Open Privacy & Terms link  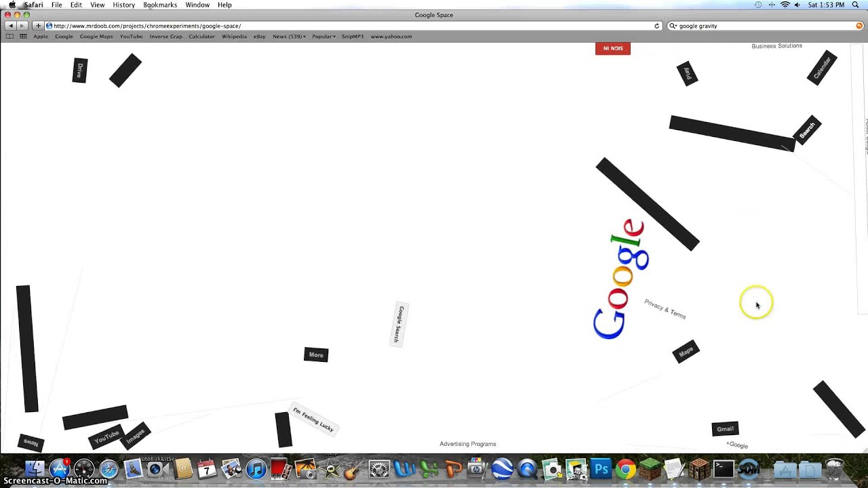(665, 309)
